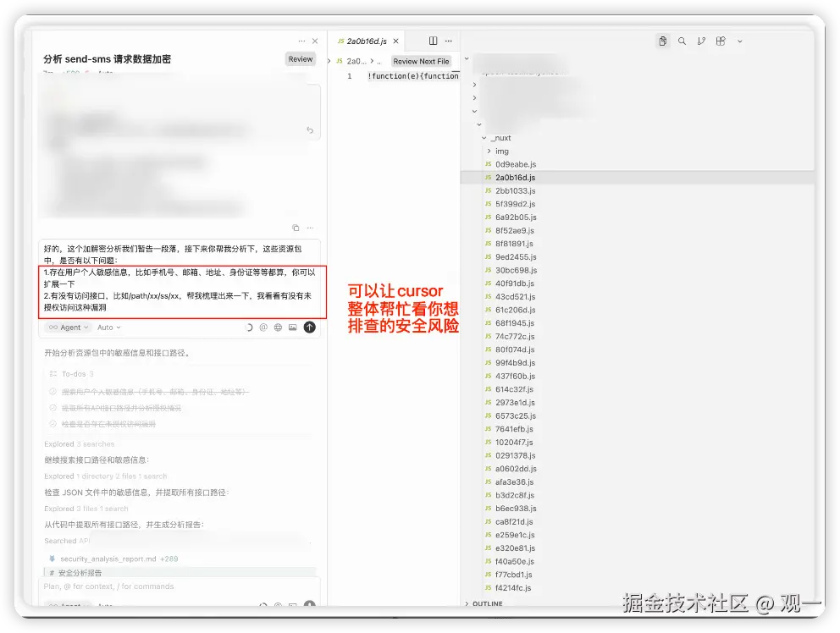Open the Explorer view icon
The width and height of the screenshot is (840, 633).
tap(663, 41)
